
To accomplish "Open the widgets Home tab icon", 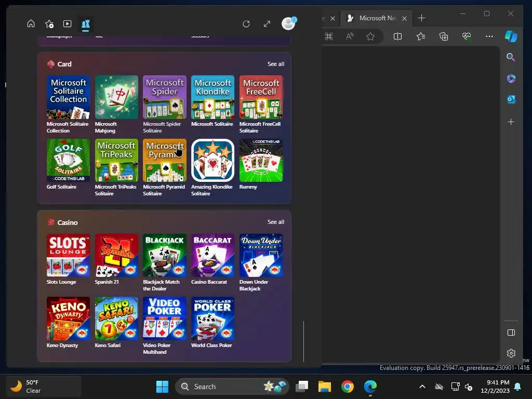I will 31,24.
